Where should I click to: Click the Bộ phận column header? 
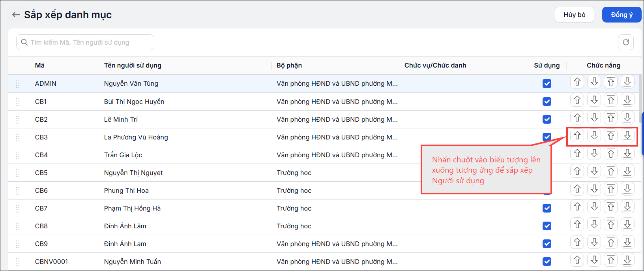pyautogui.click(x=289, y=65)
